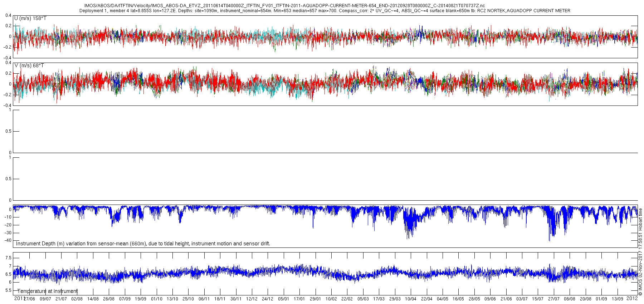This screenshot has height=304, width=644.
Task: Click the '01/10' date tick label
Action: (157, 299)
